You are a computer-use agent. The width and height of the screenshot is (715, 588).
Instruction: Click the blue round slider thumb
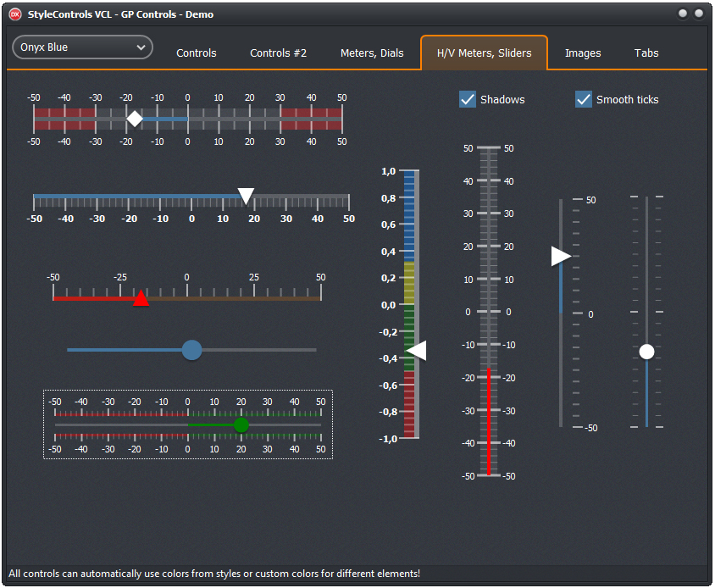[x=191, y=350]
